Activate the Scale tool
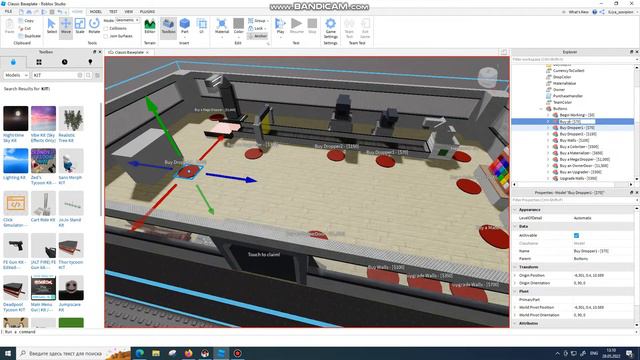The image size is (640, 360). pos(80,26)
